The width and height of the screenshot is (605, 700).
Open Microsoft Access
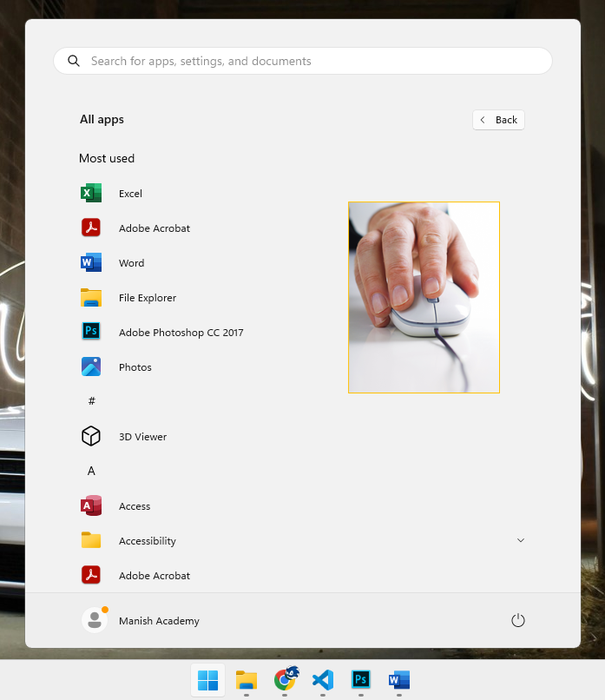pos(134,506)
